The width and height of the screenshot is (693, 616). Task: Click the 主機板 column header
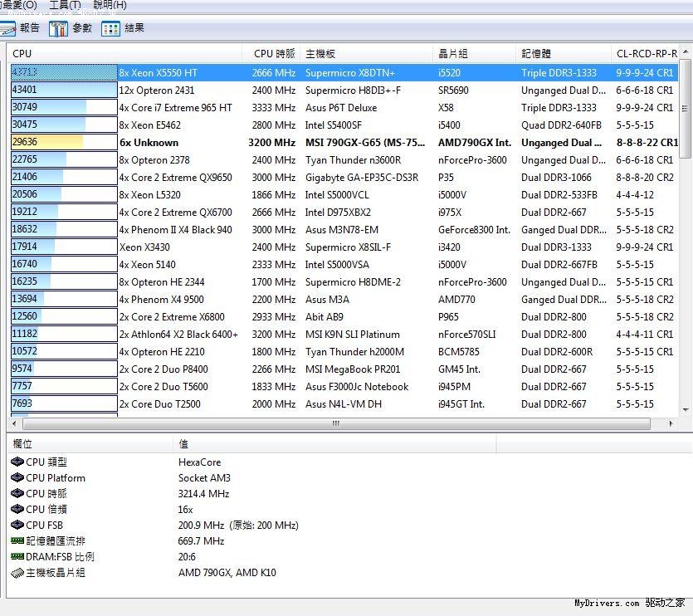point(320,54)
